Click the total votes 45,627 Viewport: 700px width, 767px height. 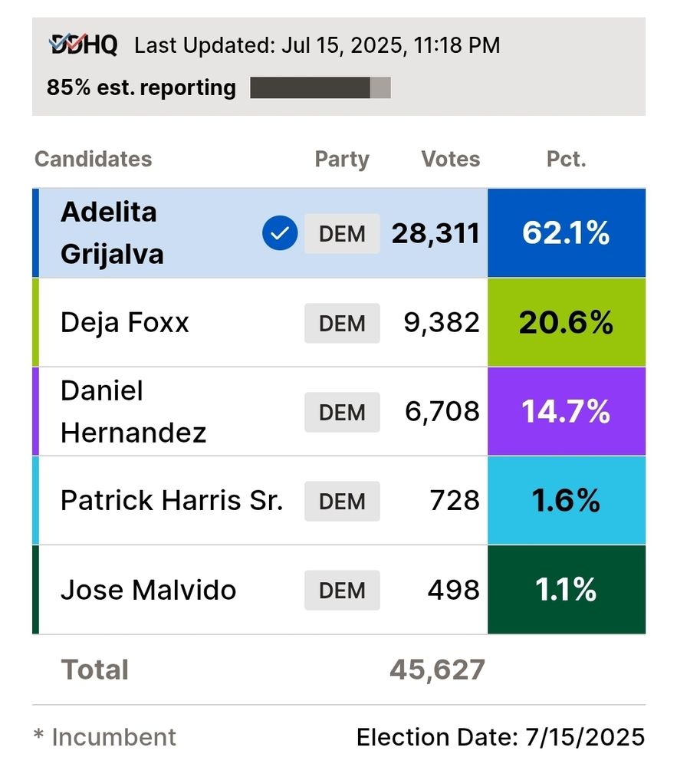tap(437, 669)
